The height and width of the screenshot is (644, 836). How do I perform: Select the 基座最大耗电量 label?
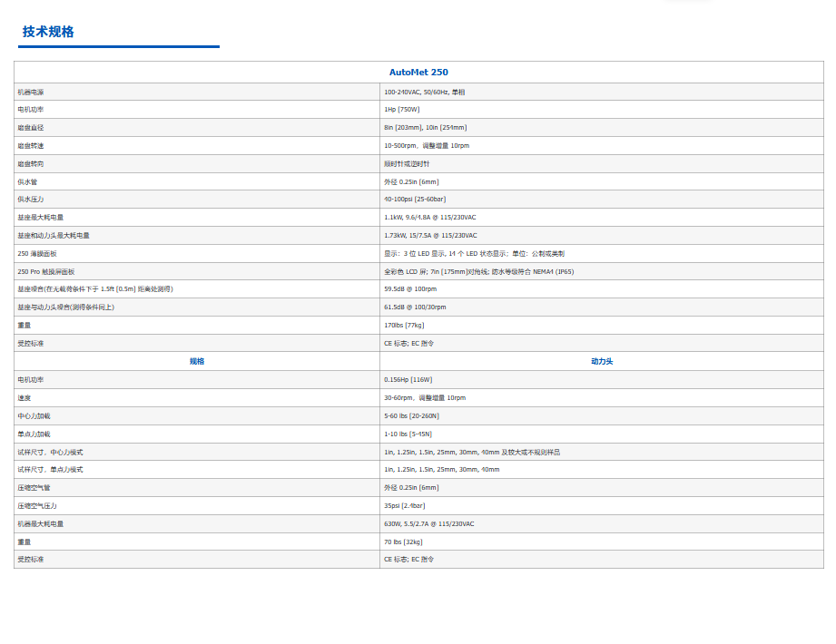pyautogui.click(x=41, y=218)
